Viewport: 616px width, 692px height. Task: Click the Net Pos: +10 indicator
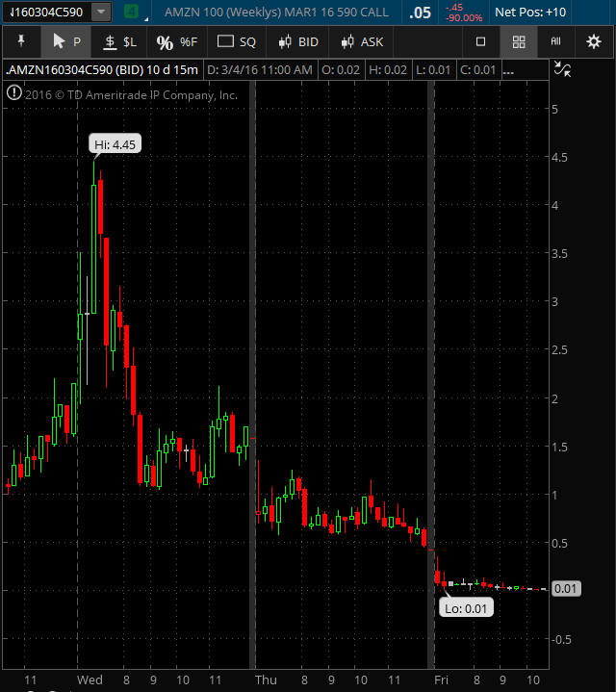(530, 13)
